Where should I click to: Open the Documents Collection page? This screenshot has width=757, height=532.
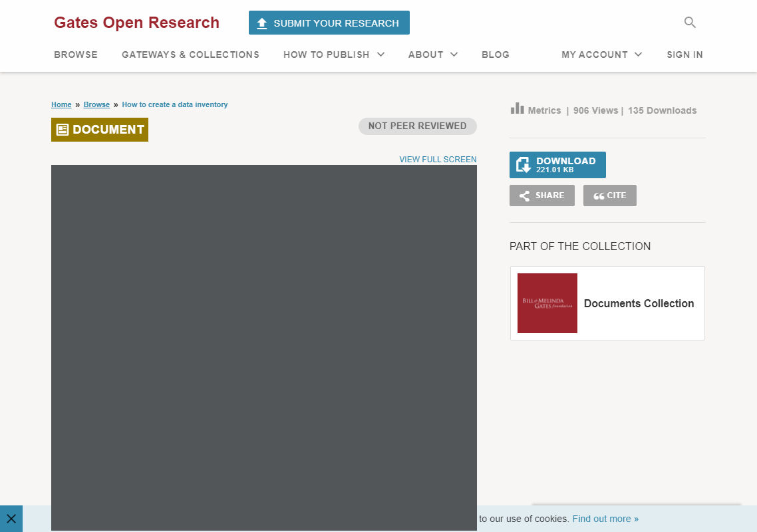(639, 303)
